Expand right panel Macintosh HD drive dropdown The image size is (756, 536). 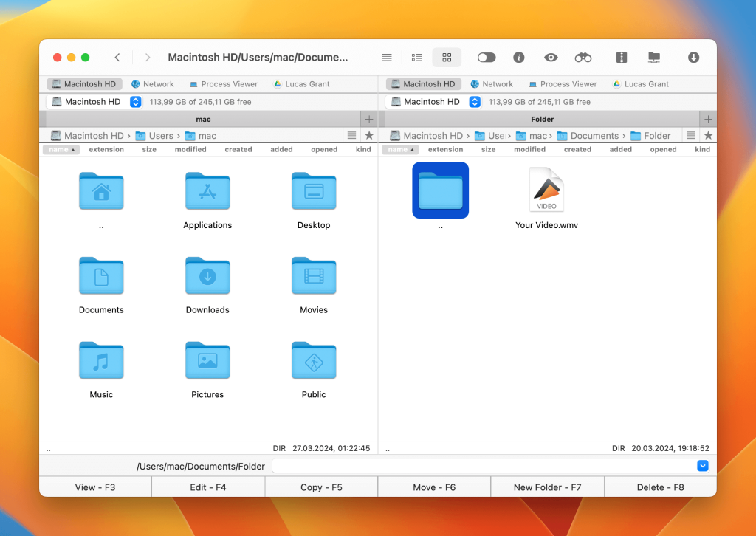(475, 102)
